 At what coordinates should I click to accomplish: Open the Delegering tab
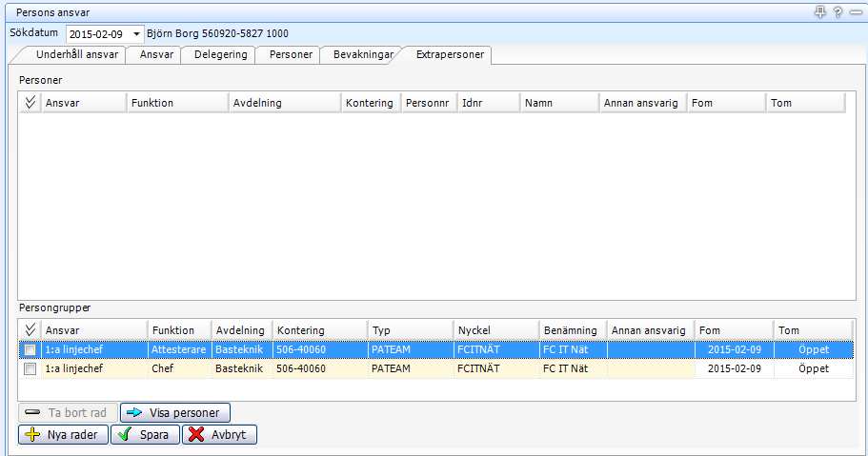coord(220,54)
